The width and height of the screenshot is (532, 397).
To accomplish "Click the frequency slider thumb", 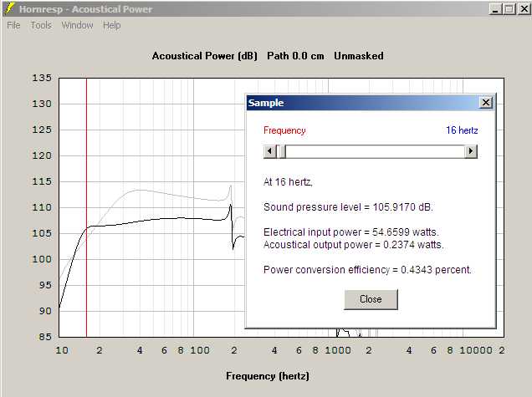I will (x=282, y=151).
